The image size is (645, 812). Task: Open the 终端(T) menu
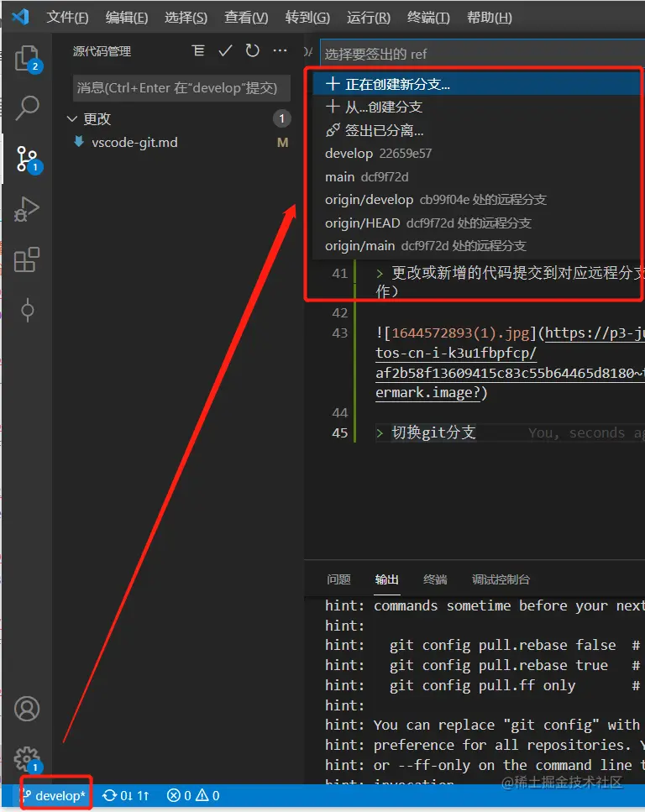click(428, 18)
